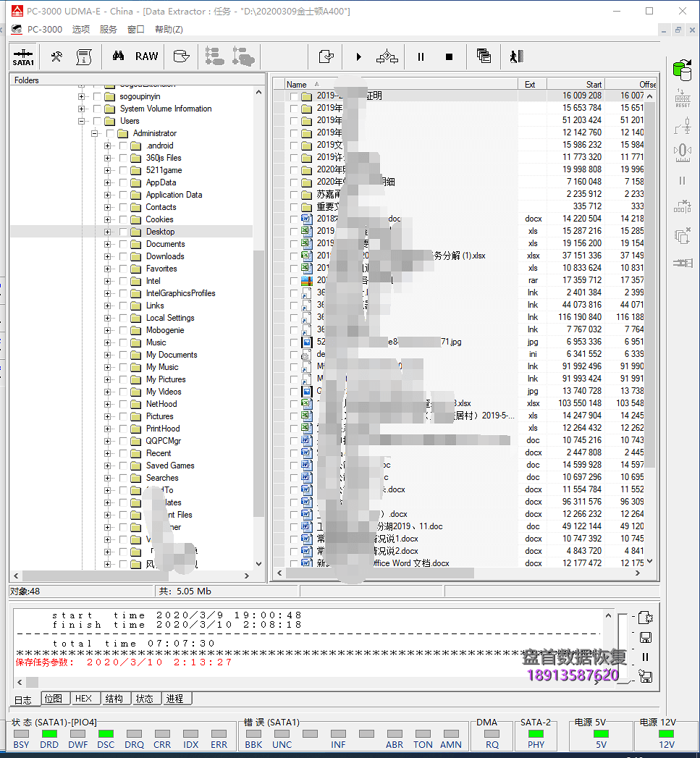Switch to the 结构 tab
The width and height of the screenshot is (700, 758).
pyautogui.click(x=114, y=699)
